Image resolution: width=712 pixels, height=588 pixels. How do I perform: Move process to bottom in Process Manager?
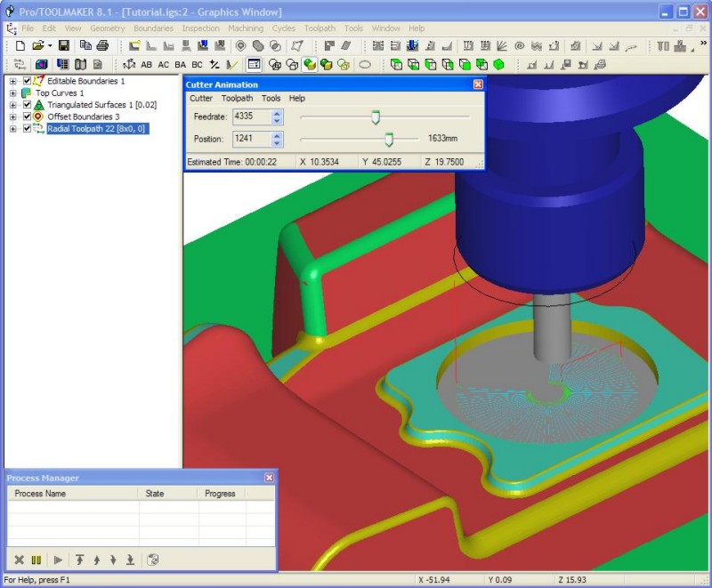tap(130, 560)
